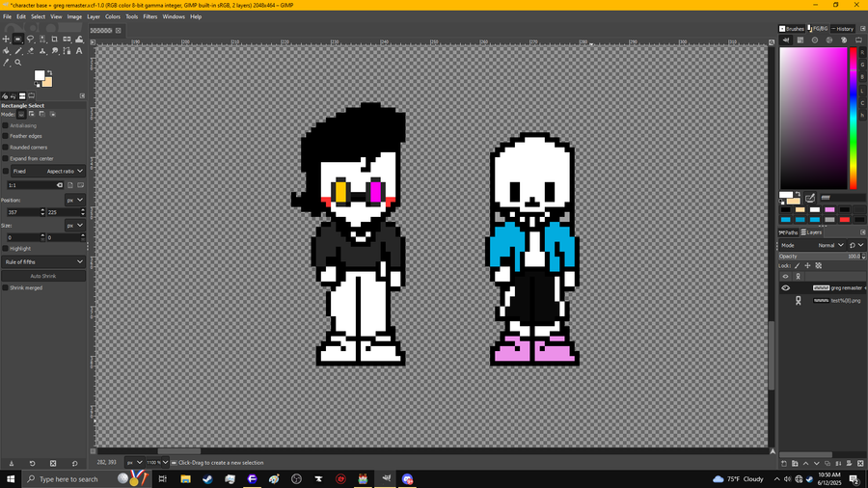This screenshot has height=488, width=868.
Task: Select the Crop tool
Action: pyautogui.click(x=55, y=40)
